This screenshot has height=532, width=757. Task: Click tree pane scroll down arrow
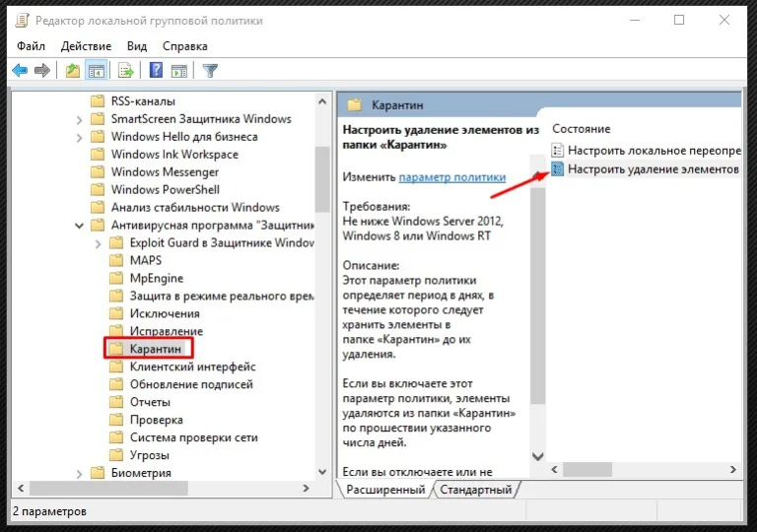(x=322, y=472)
